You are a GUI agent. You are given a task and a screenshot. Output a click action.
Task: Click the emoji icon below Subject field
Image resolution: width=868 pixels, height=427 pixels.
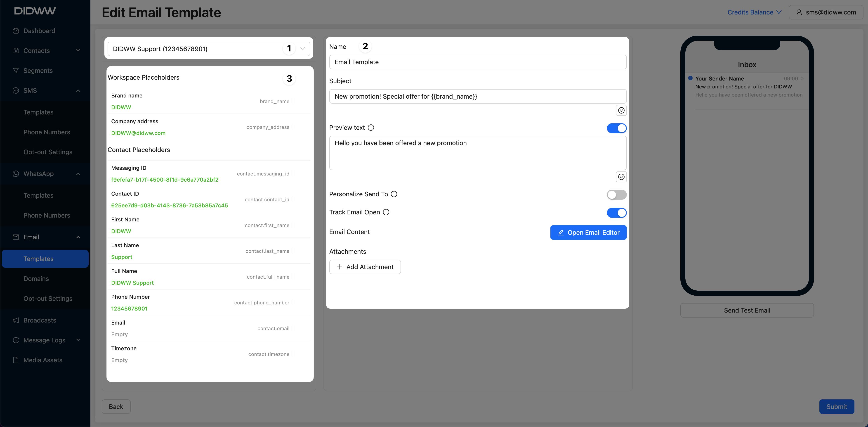(621, 111)
